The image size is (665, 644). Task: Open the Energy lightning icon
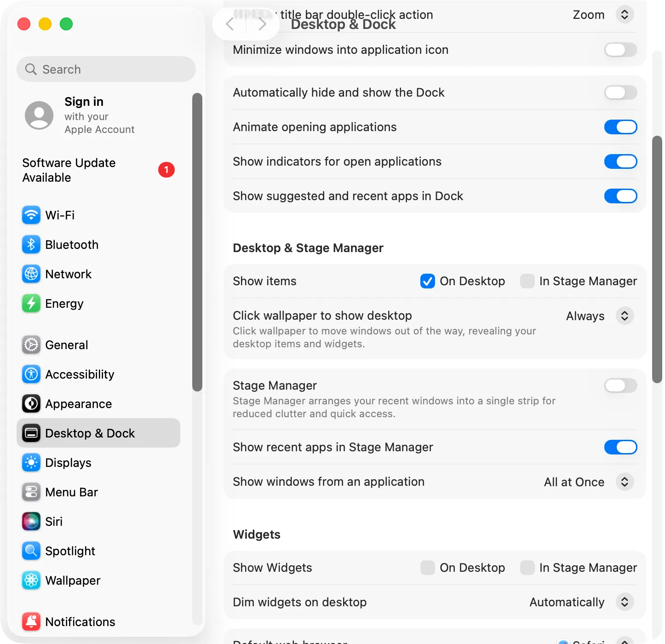(31, 303)
